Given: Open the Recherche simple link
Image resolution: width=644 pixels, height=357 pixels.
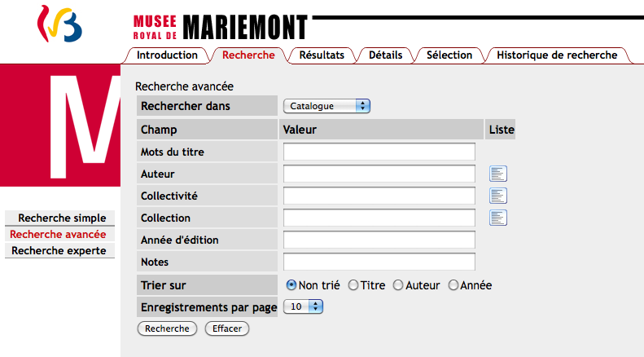Looking at the screenshot, I should click(62, 218).
